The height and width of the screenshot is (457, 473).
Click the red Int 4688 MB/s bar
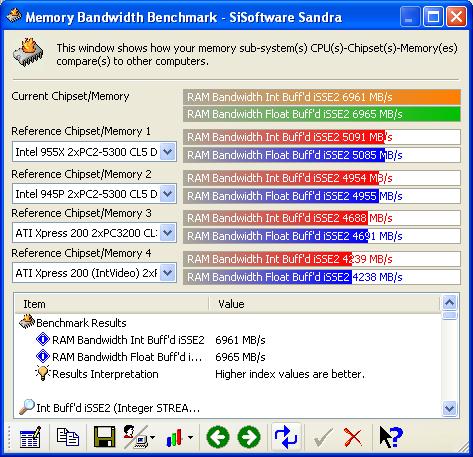tap(322, 218)
